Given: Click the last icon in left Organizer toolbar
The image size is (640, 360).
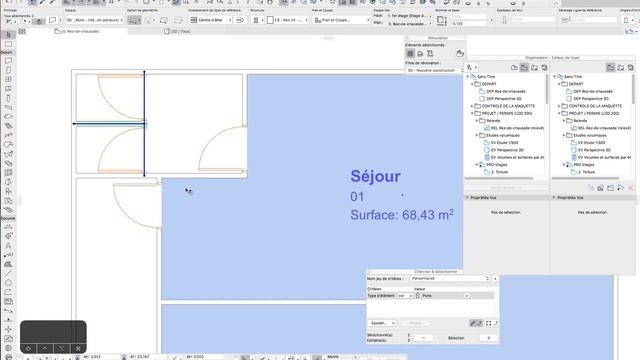Looking at the screenshot, I should [x=544, y=68].
